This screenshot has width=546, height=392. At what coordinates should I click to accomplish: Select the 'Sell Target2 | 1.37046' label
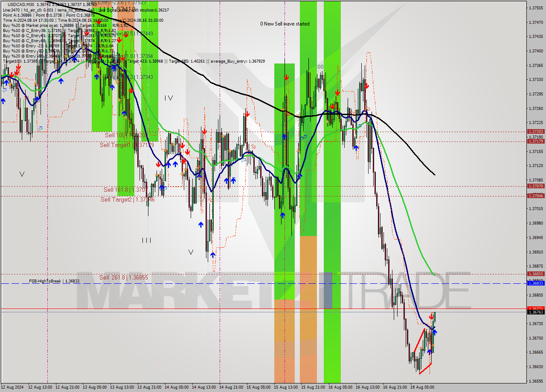[x=128, y=199]
